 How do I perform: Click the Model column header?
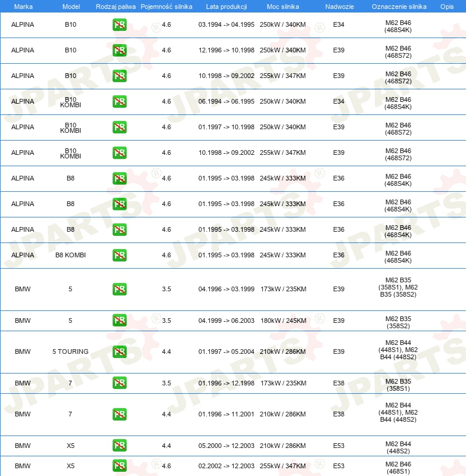coord(72,7)
